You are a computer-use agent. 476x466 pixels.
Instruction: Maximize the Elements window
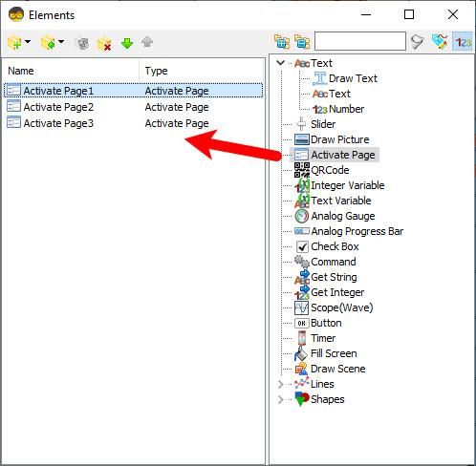pos(409,14)
